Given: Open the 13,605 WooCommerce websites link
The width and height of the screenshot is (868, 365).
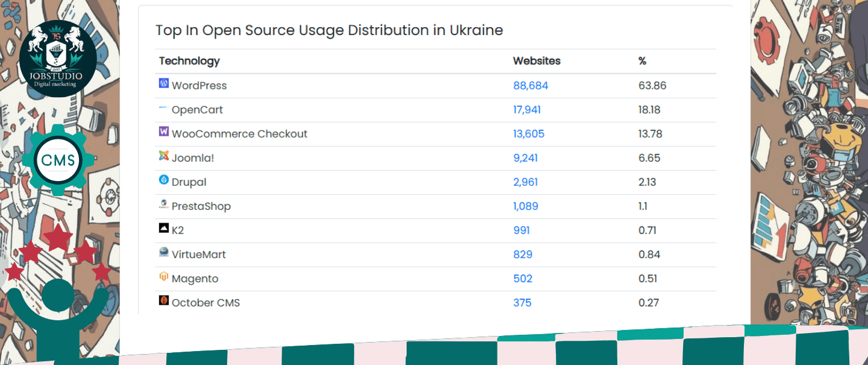Looking at the screenshot, I should [x=529, y=134].
